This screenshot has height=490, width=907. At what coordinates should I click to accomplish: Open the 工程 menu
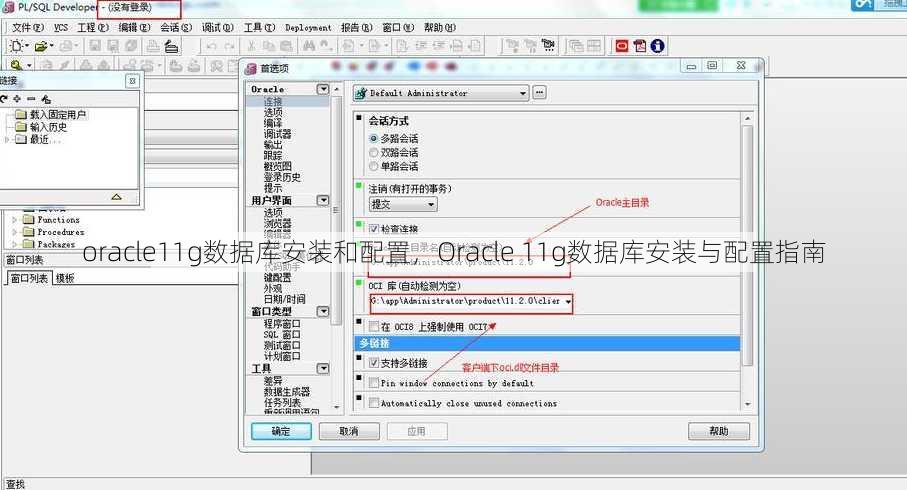pyautogui.click(x=93, y=27)
